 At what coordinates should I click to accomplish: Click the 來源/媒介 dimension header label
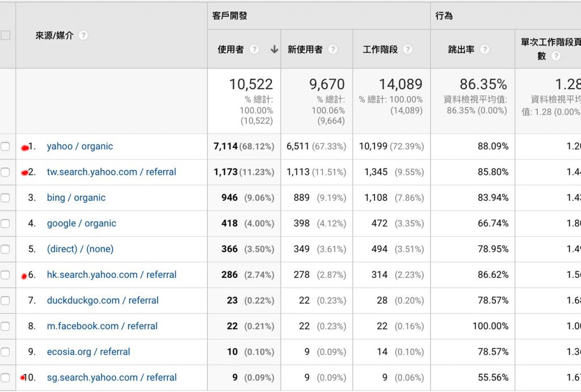point(54,36)
